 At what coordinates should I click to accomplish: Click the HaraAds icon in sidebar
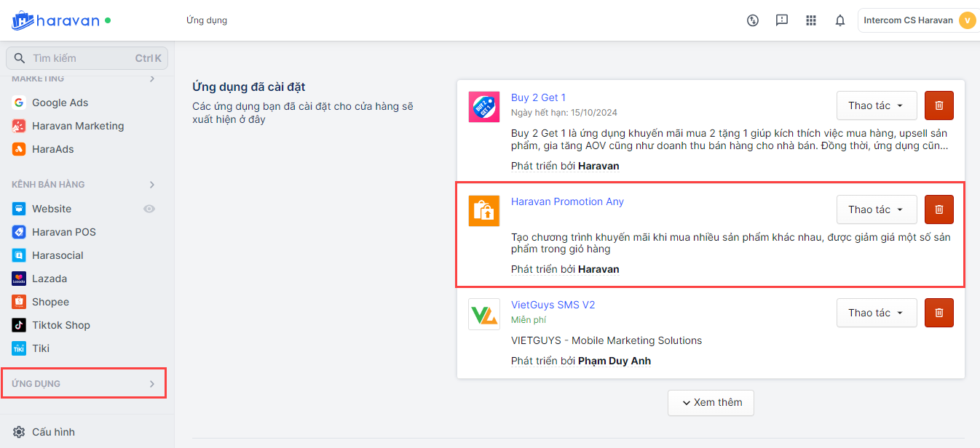pos(19,149)
